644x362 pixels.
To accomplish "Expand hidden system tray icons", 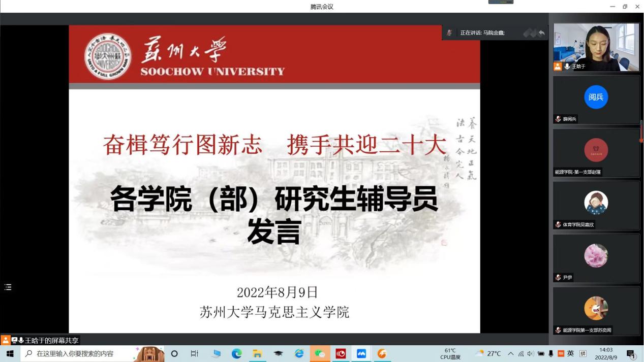I will (x=511, y=353).
